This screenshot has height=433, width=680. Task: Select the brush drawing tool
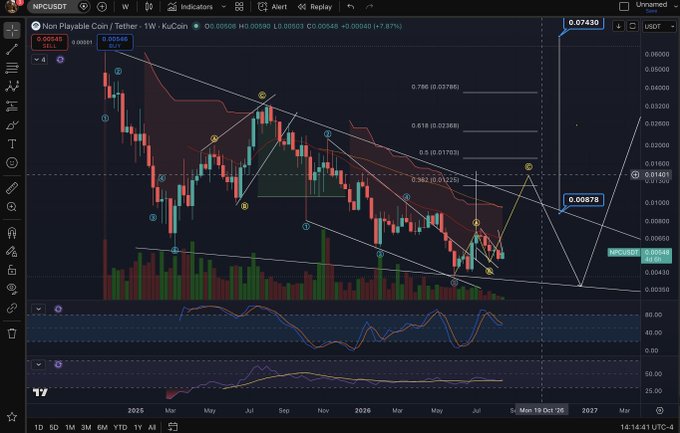(x=12, y=125)
